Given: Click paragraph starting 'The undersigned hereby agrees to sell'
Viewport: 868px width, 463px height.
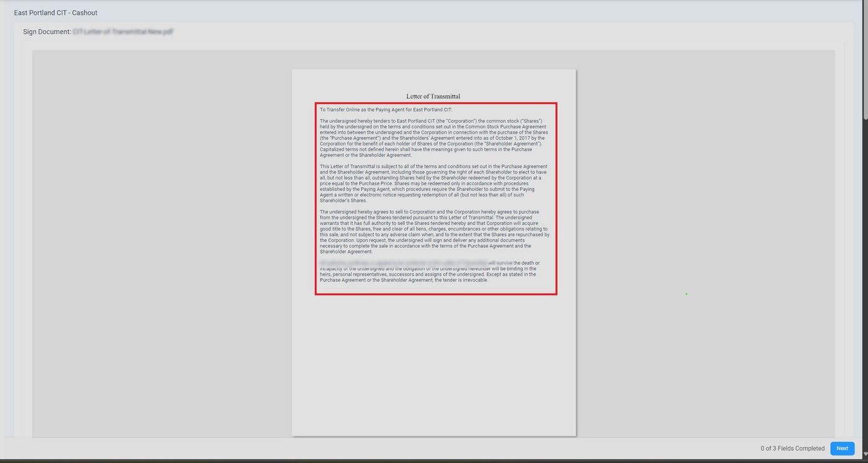Looking at the screenshot, I should pos(433,232).
